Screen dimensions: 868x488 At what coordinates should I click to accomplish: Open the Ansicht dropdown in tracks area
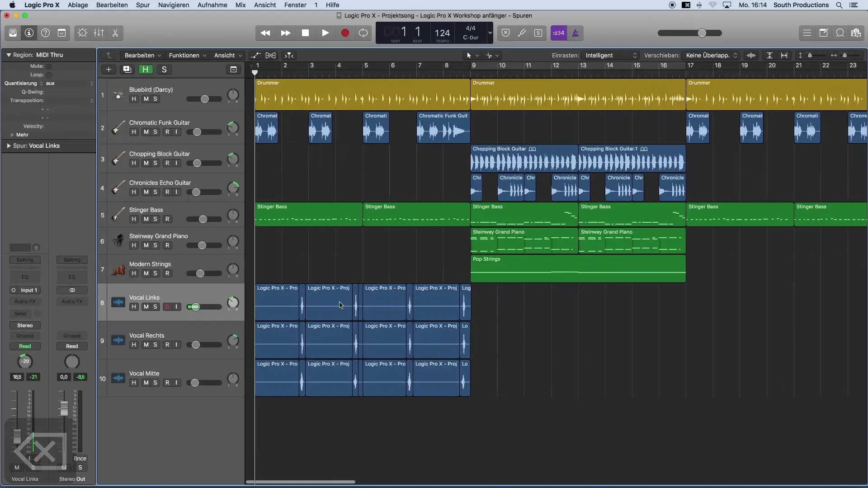coord(228,55)
